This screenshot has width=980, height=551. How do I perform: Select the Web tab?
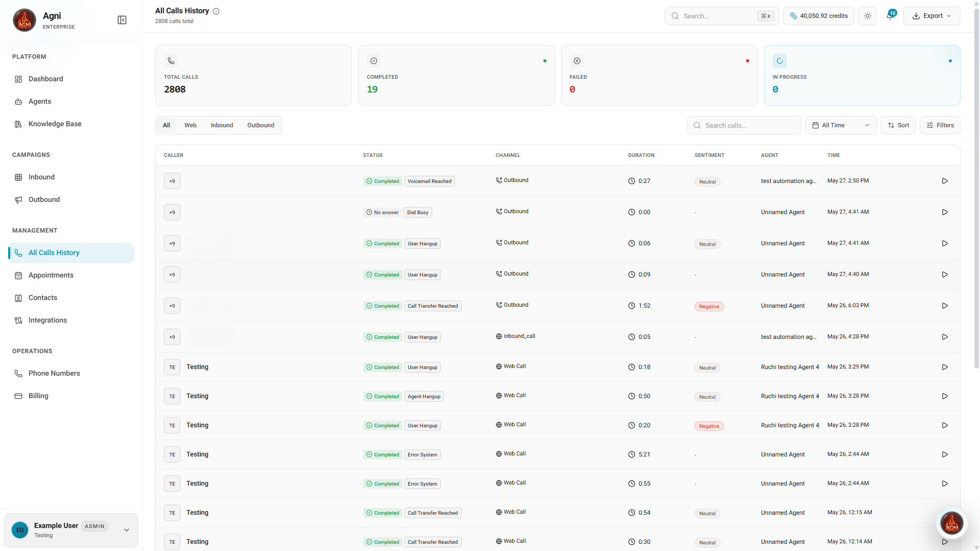(x=190, y=125)
